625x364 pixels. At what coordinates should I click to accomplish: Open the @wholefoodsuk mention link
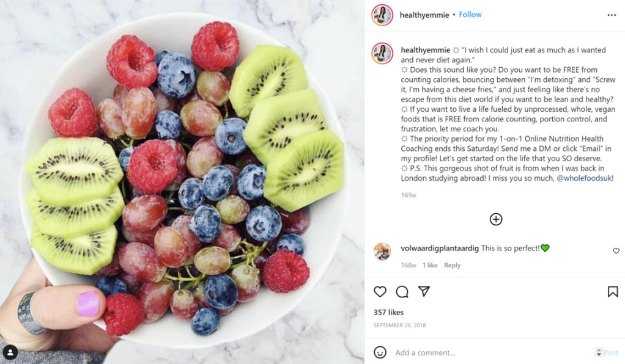584,178
